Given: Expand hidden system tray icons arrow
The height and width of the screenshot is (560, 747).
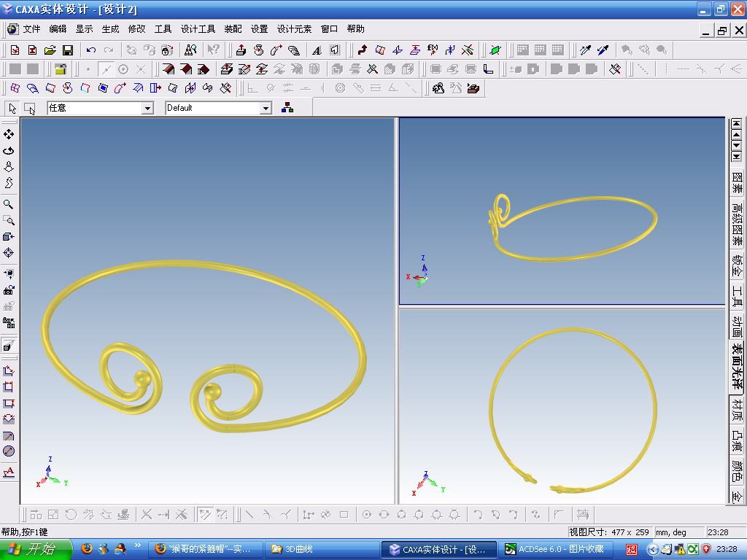Looking at the screenshot, I should (652, 550).
